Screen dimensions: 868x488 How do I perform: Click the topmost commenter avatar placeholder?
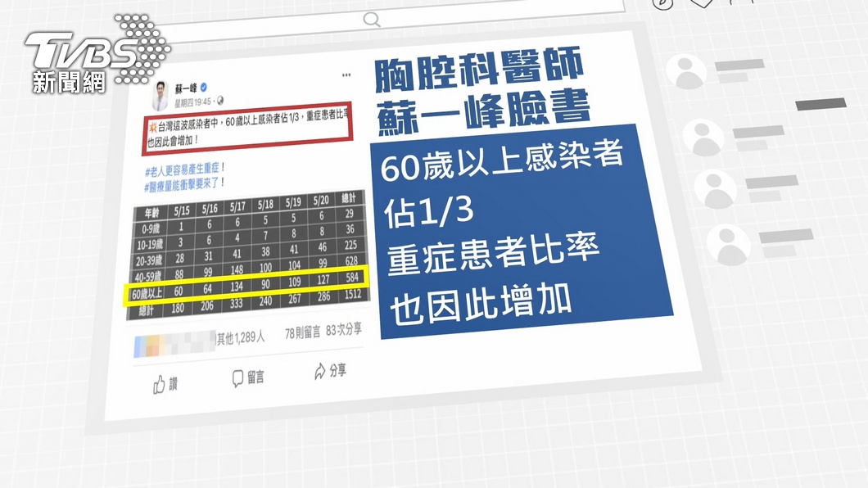coord(686,72)
